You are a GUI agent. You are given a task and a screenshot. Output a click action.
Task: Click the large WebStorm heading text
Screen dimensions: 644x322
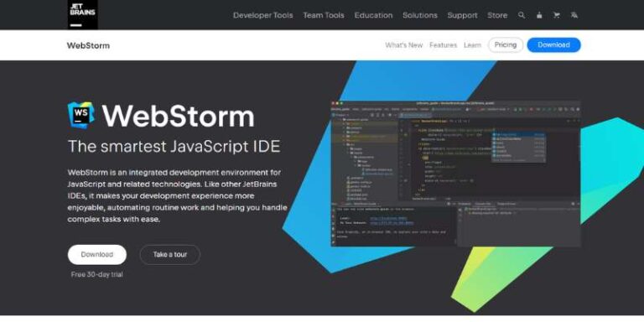point(178,117)
